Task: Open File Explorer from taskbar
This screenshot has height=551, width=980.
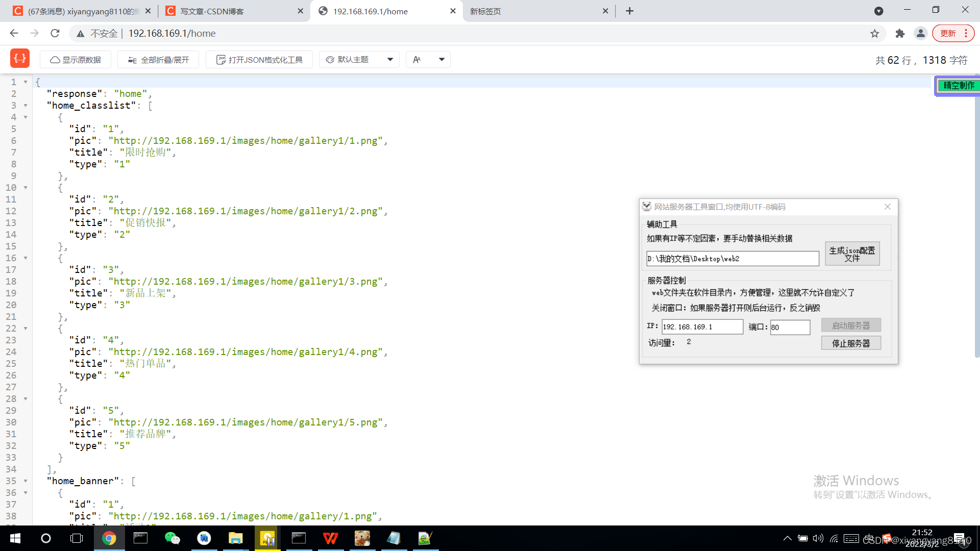Action: click(235, 538)
